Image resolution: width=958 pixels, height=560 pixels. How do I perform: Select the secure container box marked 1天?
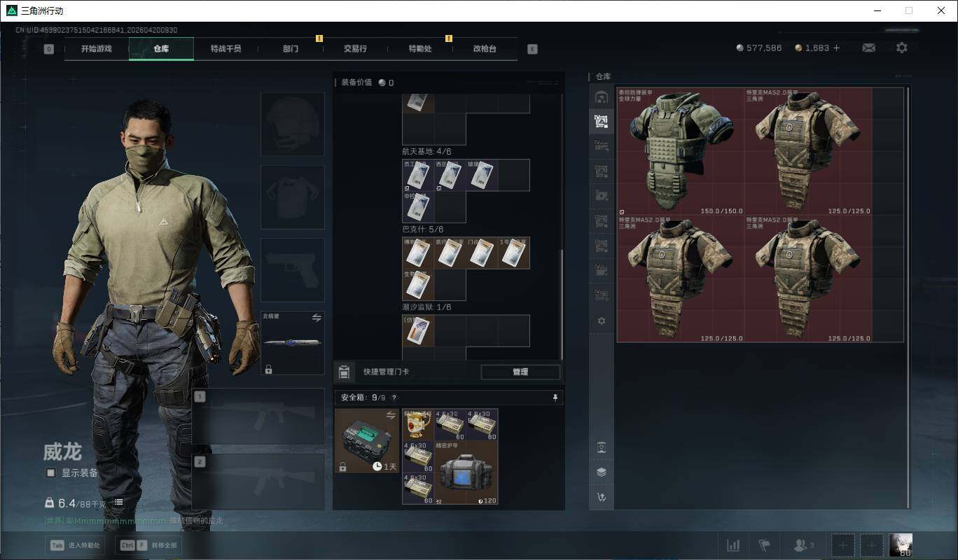(367, 441)
